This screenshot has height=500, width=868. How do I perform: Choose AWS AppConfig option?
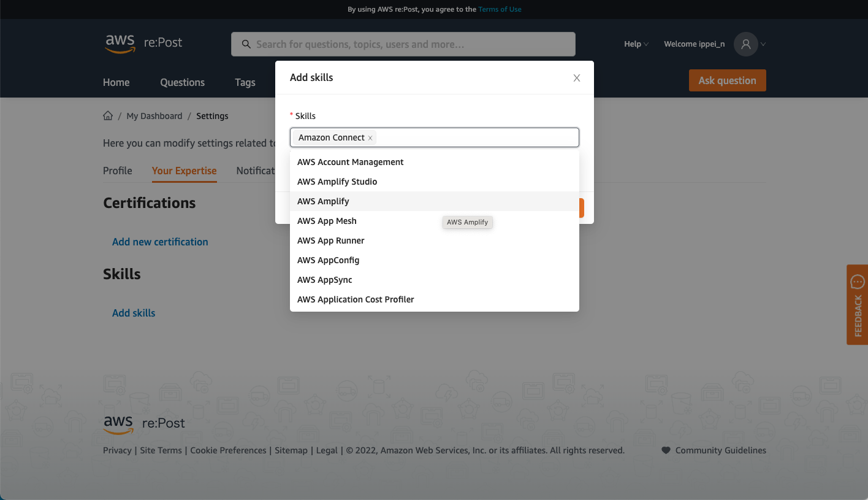[x=435, y=260]
